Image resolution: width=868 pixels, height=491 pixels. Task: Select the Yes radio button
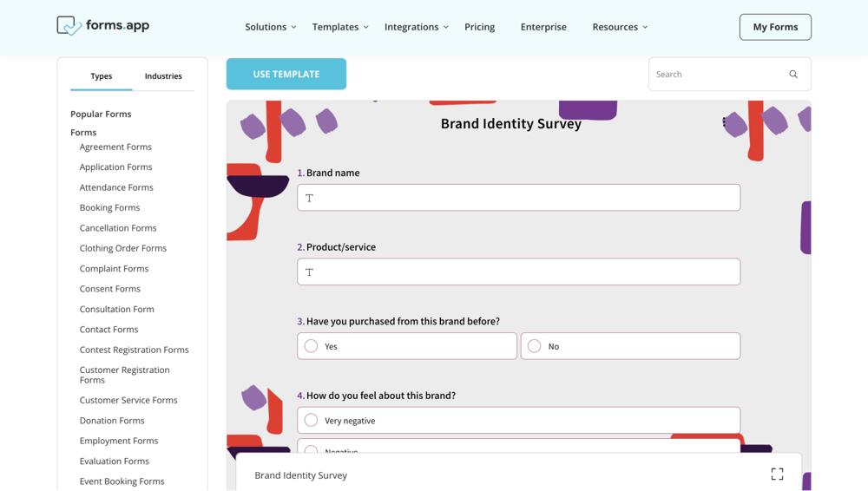pos(311,346)
